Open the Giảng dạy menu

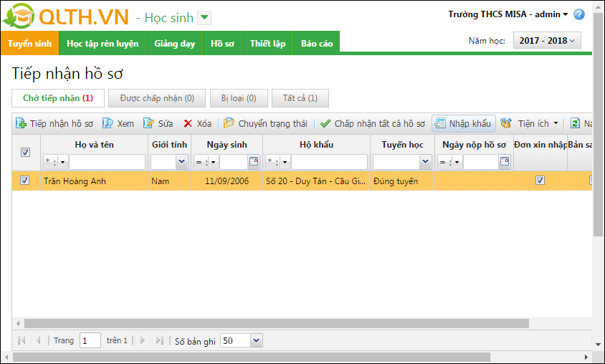pos(174,43)
